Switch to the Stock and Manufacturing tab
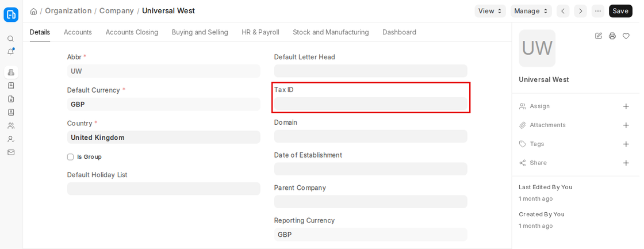 tap(331, 32)
